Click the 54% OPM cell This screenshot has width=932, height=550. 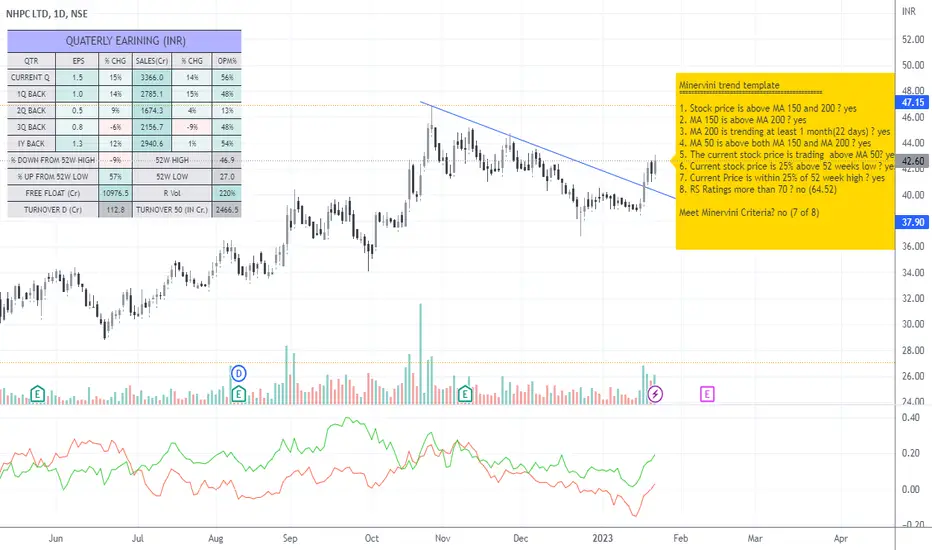pyautogui.click(x=226, y=143)
